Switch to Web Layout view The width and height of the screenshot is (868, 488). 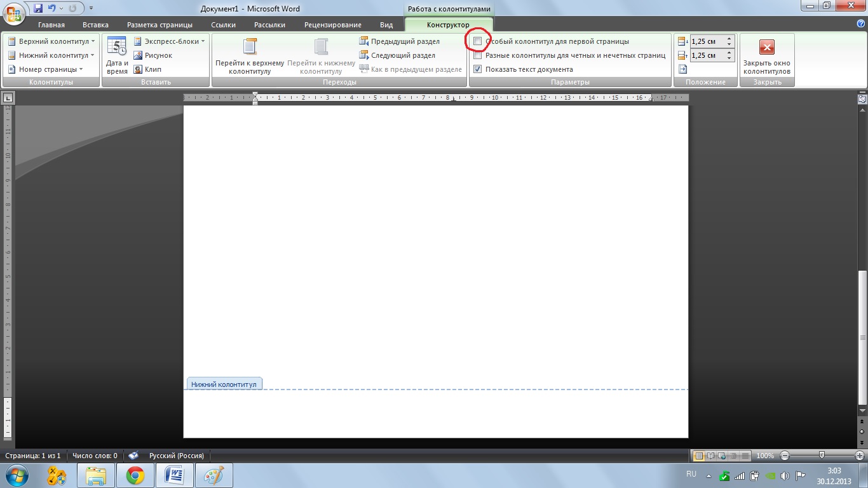(x=723, y=456)
